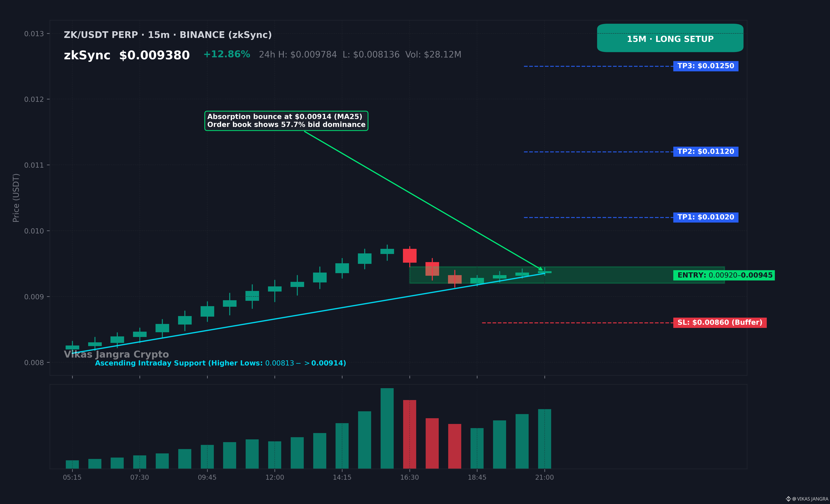Click the 0.010 price axis label

click(x=34, y=231)
